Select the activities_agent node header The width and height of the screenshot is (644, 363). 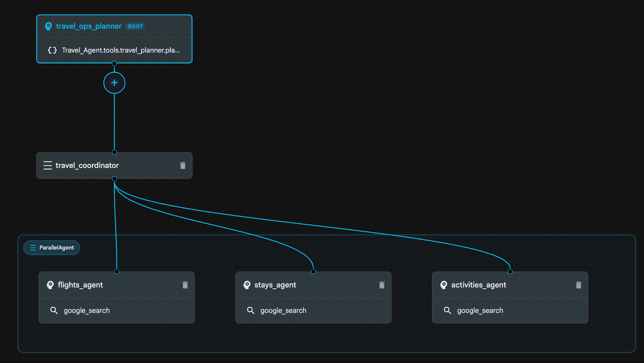click(479, 285)
